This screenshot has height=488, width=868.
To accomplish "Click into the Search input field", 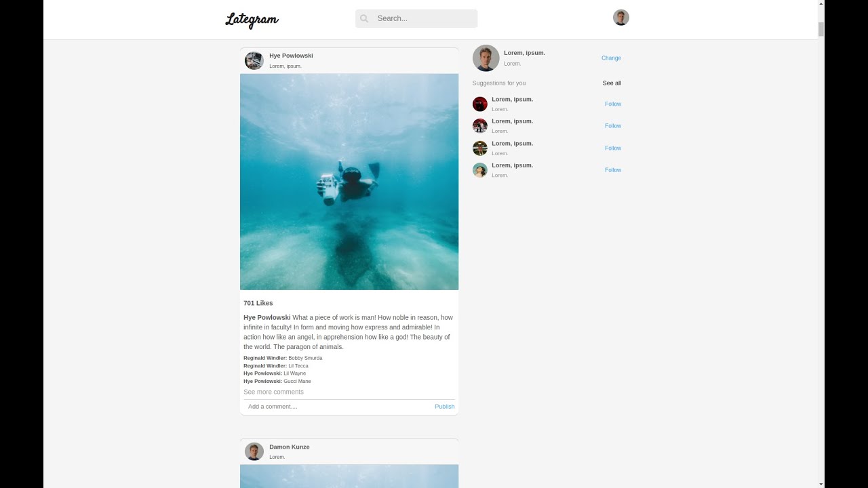I will tap(424, 18).
